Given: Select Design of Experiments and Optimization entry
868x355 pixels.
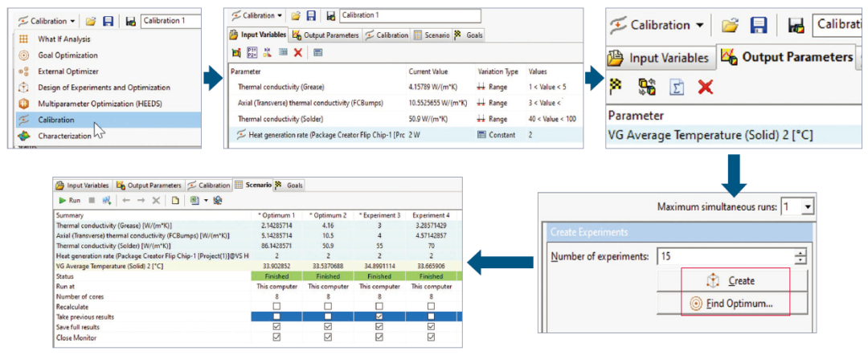Looking at the screenshot, I should click(x=104, y=88).
